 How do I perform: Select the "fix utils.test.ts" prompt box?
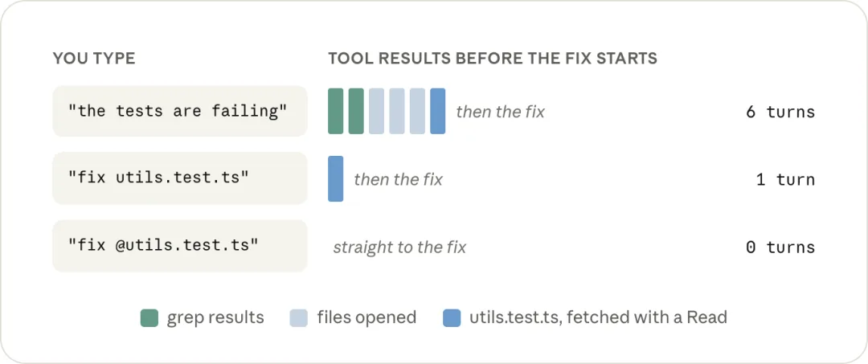click(x=180, y=178)
